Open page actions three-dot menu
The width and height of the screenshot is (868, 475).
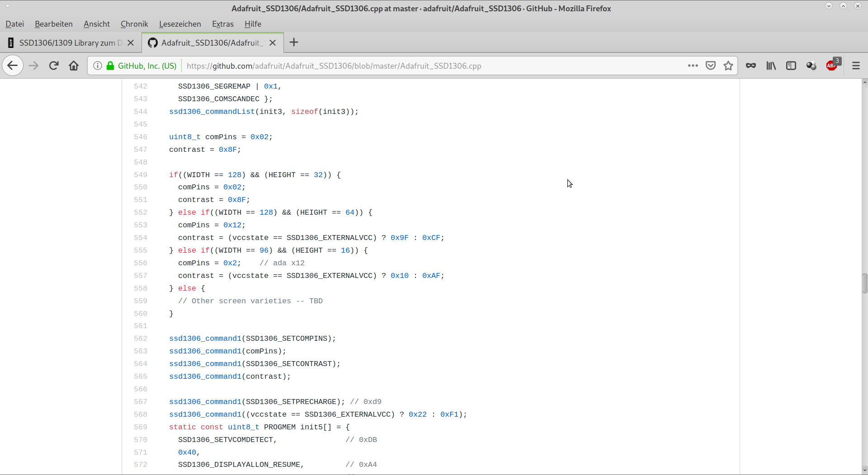click(693, 66)
